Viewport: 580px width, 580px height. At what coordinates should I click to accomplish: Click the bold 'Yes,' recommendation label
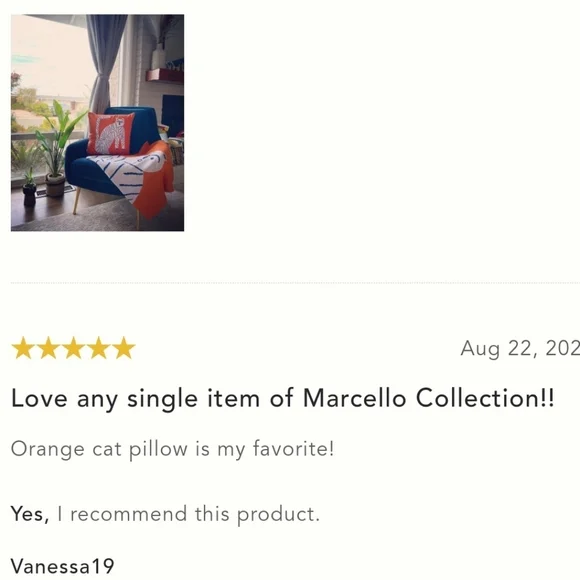coord(30,514)
